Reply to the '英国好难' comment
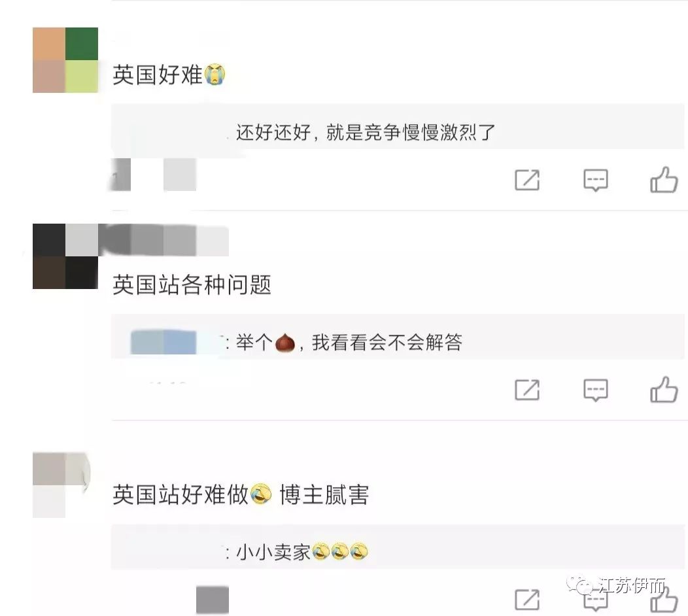This screenshot has width=688, height=616. point(595,180)
